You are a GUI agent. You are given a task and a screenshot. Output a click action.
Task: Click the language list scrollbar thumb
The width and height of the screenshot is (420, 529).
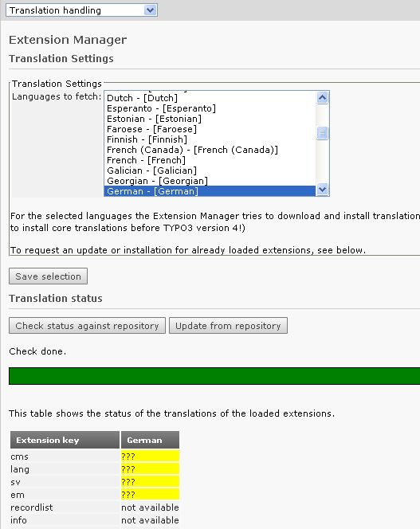[323, 133]
